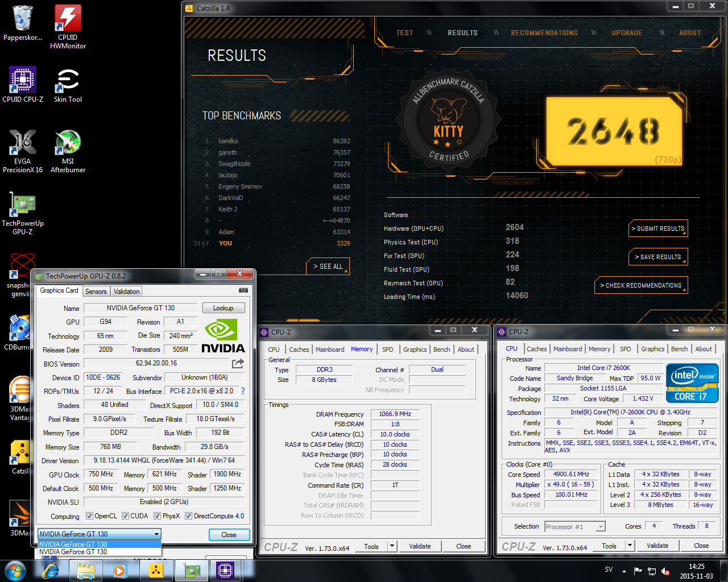Switch to GPU-Z via its taskbar icon

191,571
